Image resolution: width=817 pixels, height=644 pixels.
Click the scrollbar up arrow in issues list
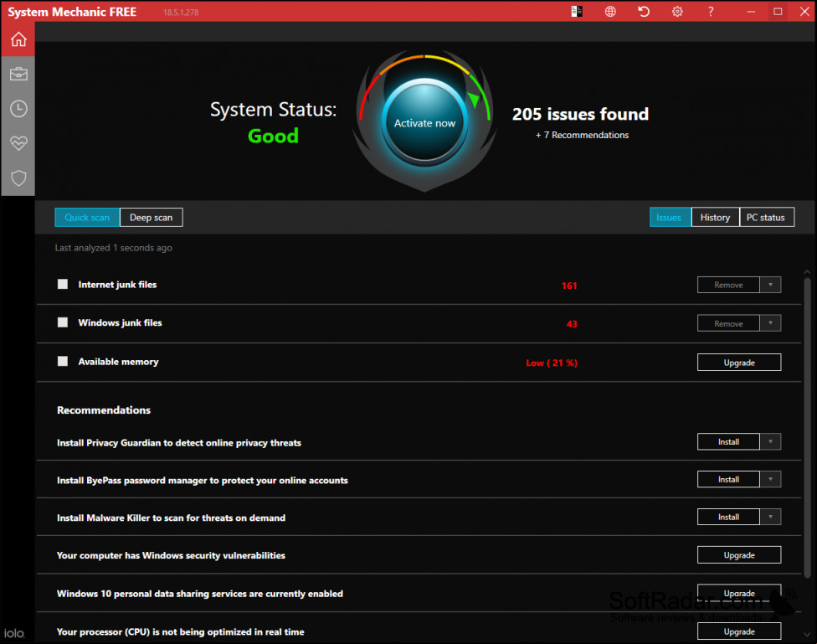pyautogui.click(x=807, y=272)
